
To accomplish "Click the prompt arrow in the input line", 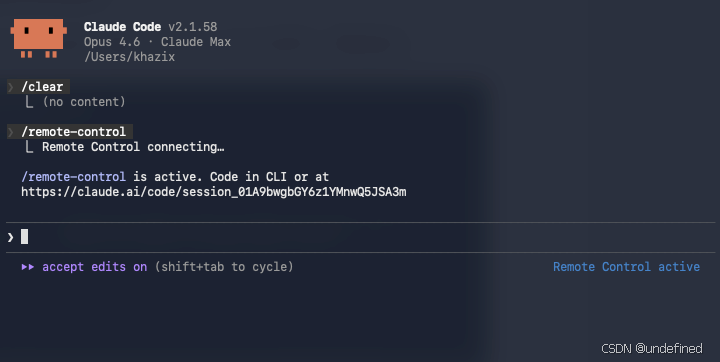I will tap(11, 237).
